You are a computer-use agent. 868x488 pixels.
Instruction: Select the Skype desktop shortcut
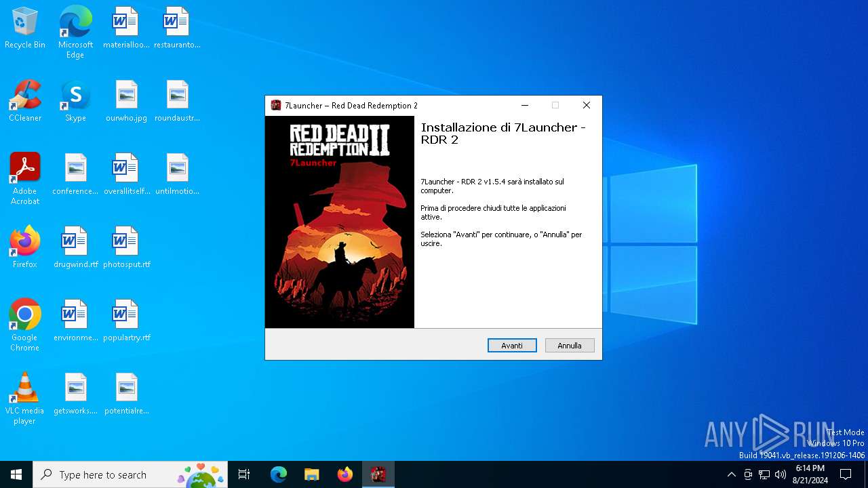[75, 102]
